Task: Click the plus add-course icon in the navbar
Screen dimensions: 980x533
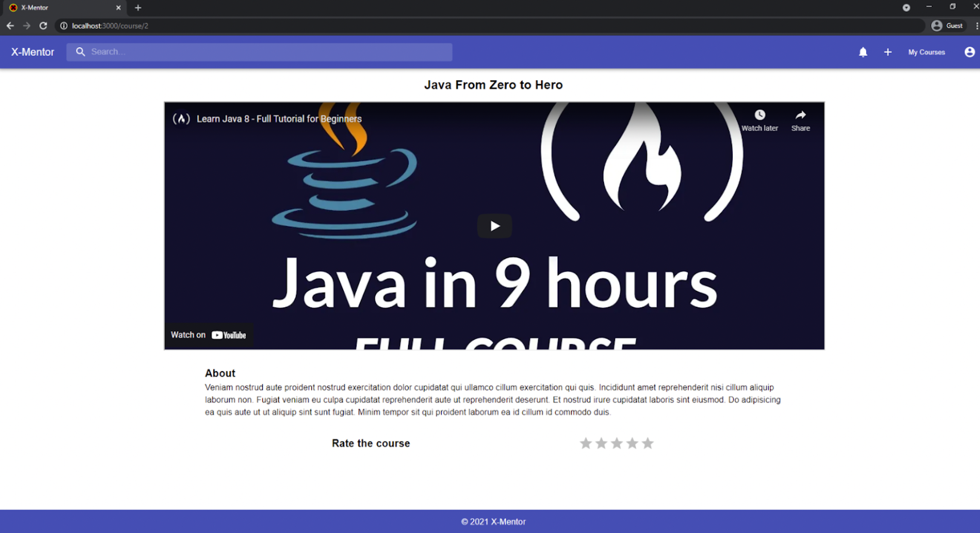Action: (888, 52)
